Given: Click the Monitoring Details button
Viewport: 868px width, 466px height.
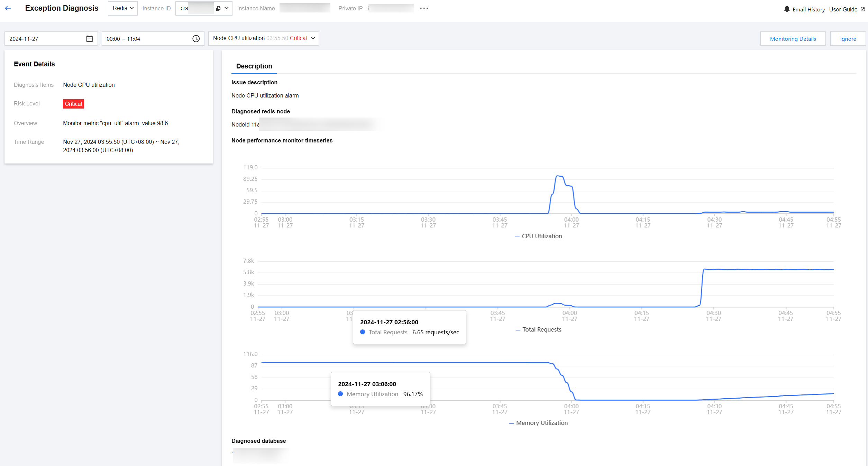Looking at the screenshot, I should (x=793, y=39).
